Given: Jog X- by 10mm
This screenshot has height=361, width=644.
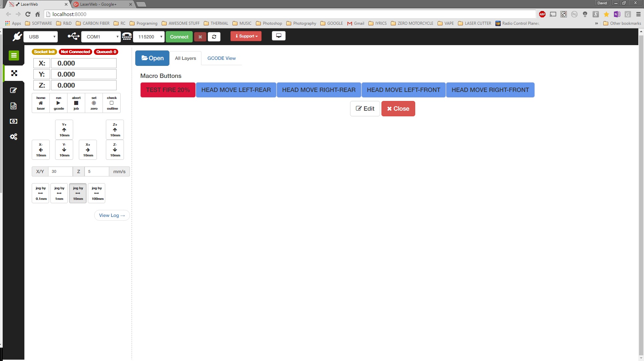Looking at the screenshot, I should (x=41, y=150).
